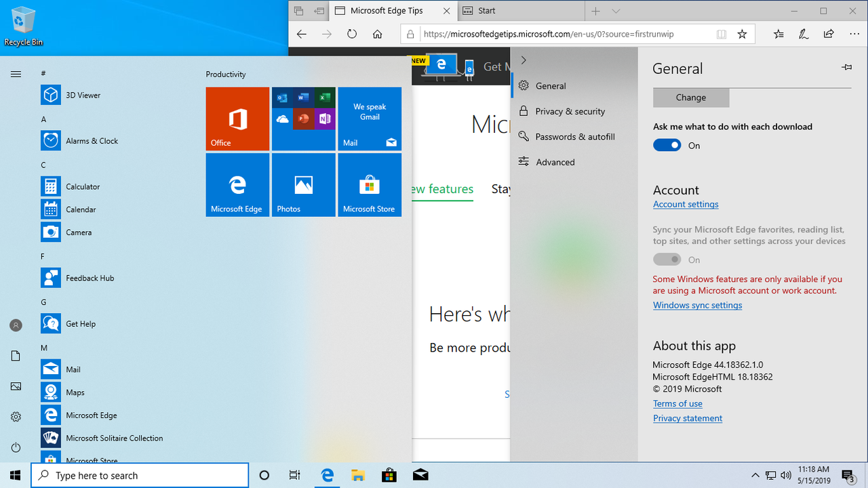Set these tabs aside
868x488 pixels.
tap(319, 11)
